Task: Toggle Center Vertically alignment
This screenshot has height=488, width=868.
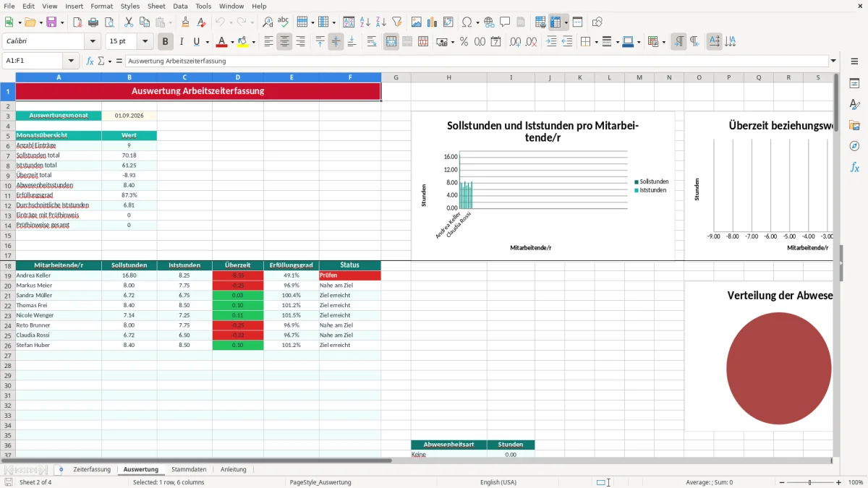Action: (x=336, y=42)
